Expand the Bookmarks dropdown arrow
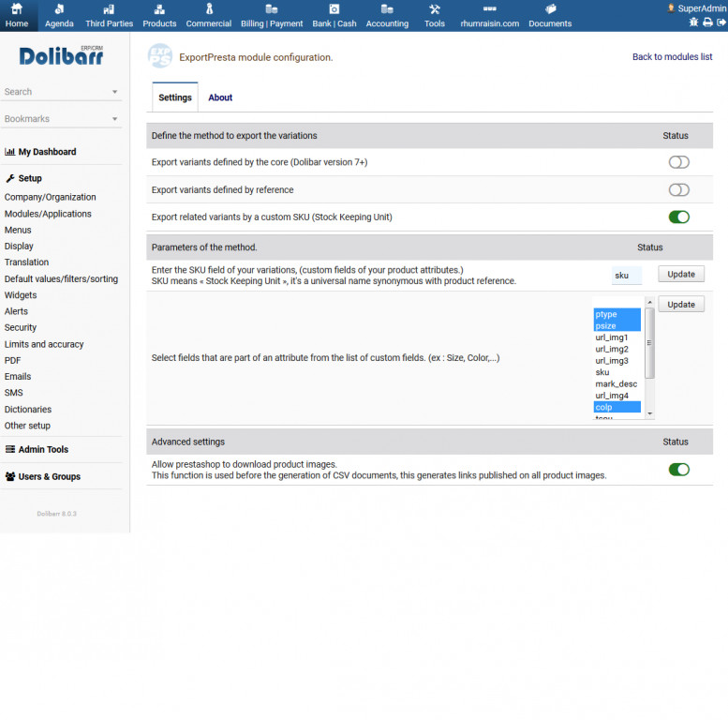 [114, 119]
